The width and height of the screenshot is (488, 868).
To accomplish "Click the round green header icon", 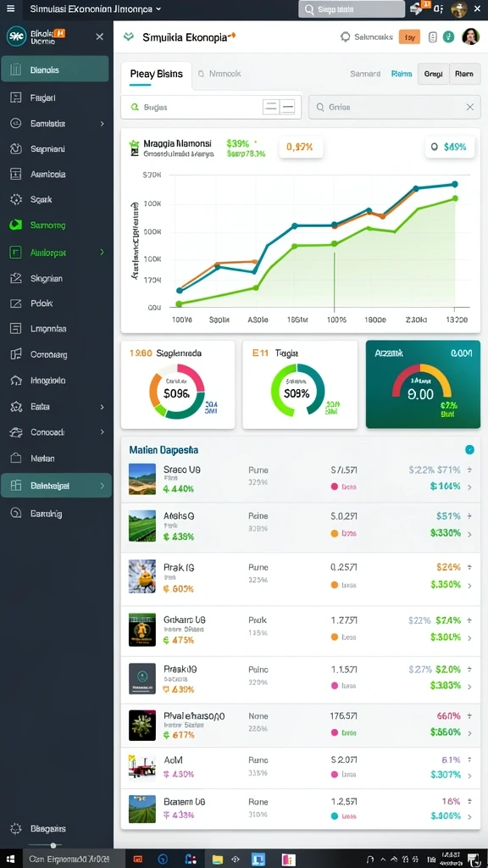I will click(450, 36).
